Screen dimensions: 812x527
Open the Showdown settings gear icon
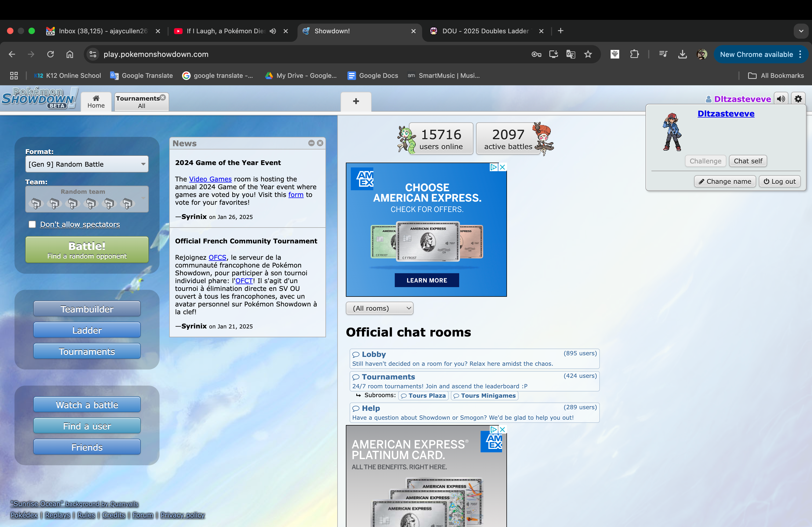(x=798, y=99)
